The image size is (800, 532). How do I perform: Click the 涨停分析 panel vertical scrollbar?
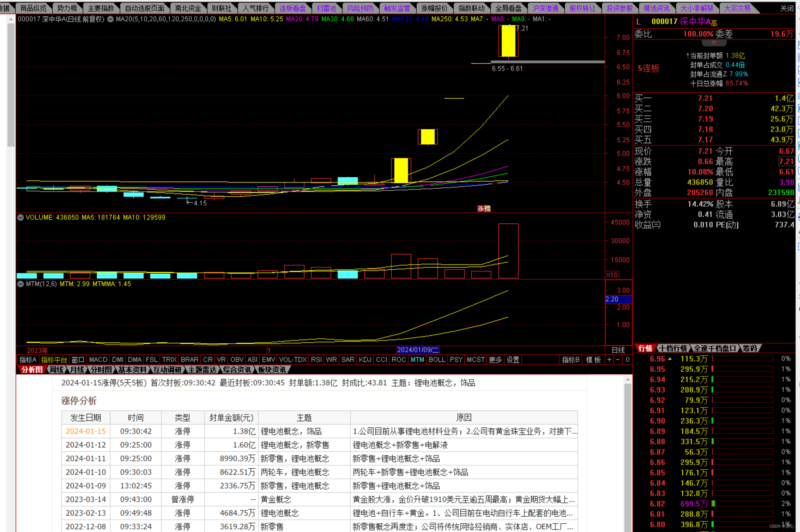pyautogui.click(x=628, y=458)
